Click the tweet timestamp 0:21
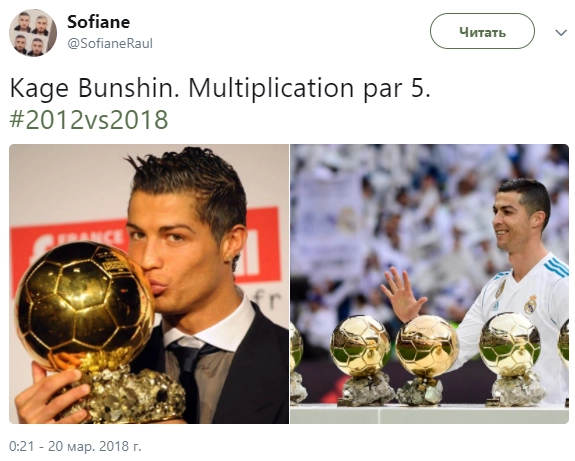This screenshot has width=575, height=461. coord(22,446)
